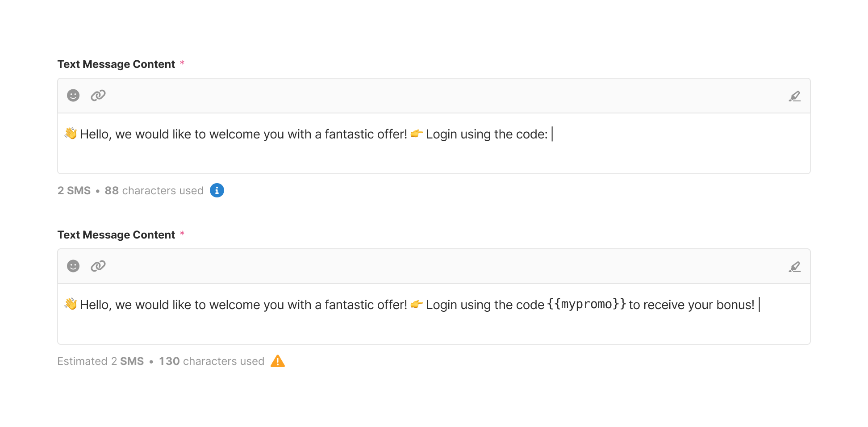Open emoji picker in second message editor

(73, 266)
